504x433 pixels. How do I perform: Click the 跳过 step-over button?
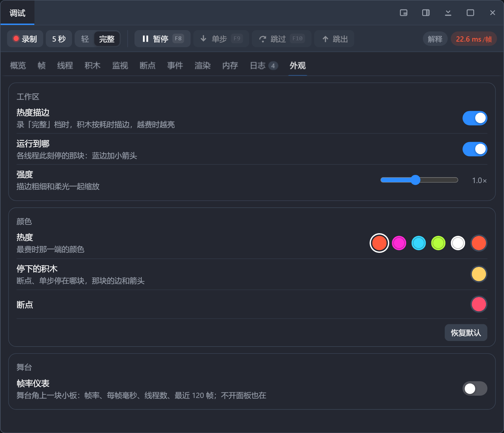(281, 39)
